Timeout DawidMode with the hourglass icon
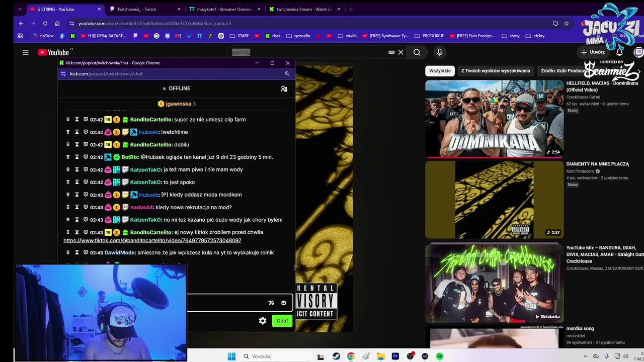 pyautogui.click(x=77, y=252)
